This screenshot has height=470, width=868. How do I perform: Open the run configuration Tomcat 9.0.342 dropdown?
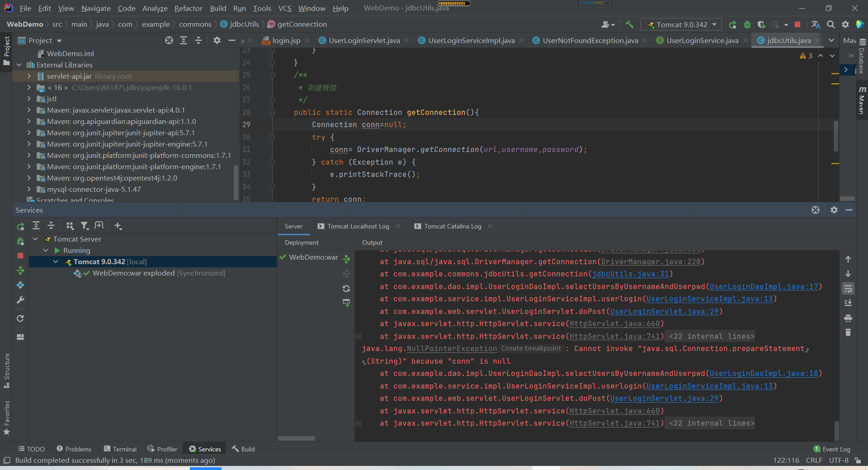pos(681,24)
